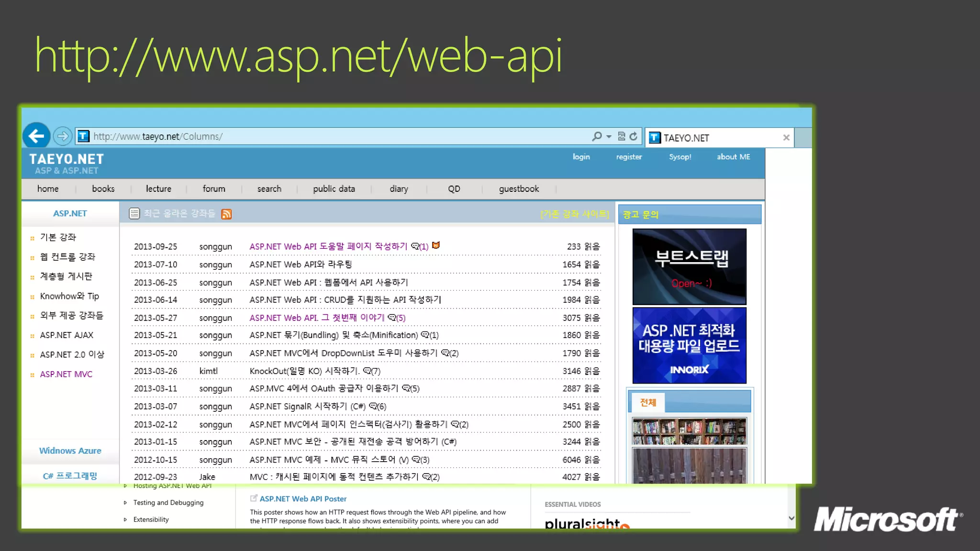Open article ASP.NET 묶기(Bundling) 및 축소(Minification)
The height and width of the screenshot is (551, 980).
334,335
